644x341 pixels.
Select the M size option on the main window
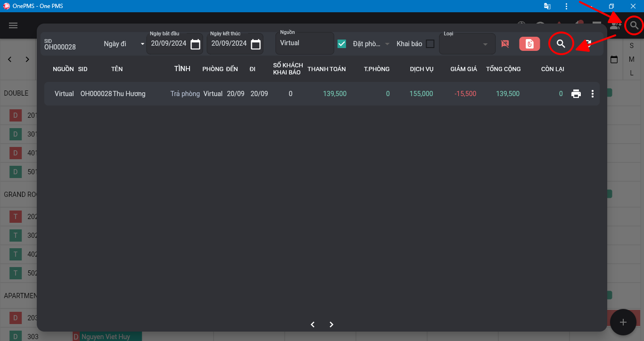(x=632, y=59)
